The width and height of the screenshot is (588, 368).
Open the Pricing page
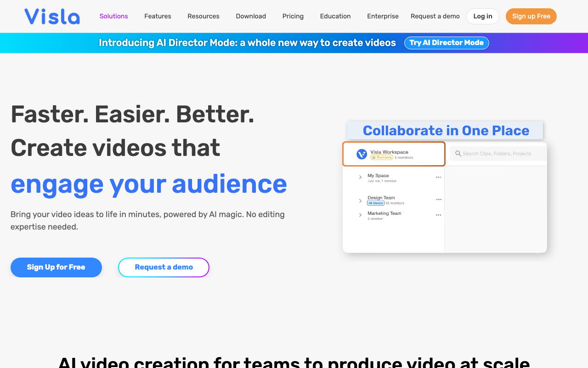pos(293,16)
